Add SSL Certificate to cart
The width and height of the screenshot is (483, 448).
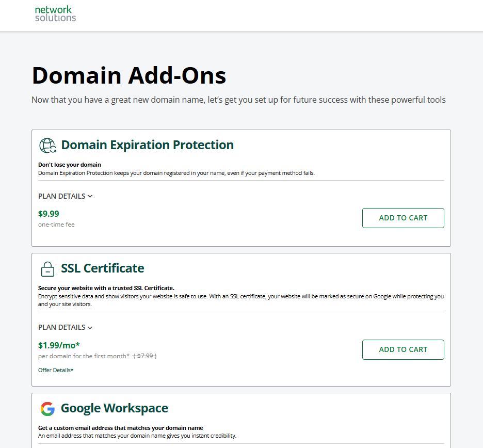403,350
